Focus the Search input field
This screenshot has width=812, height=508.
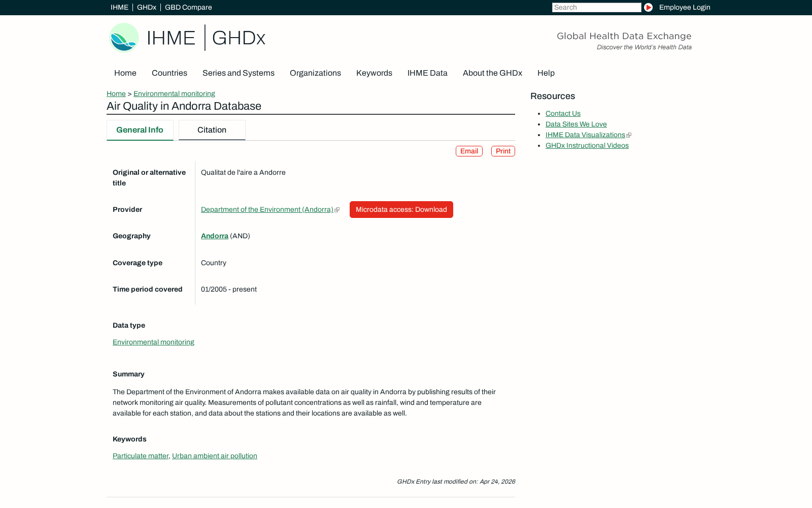pyautogui.click(x=596, y=8)
